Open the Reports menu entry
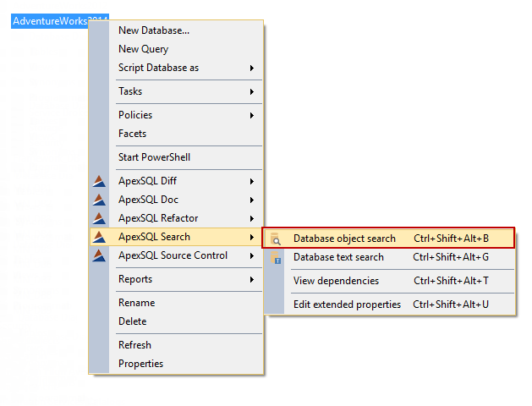The height and width of the screenshot is (406, 532). [176, 279]
